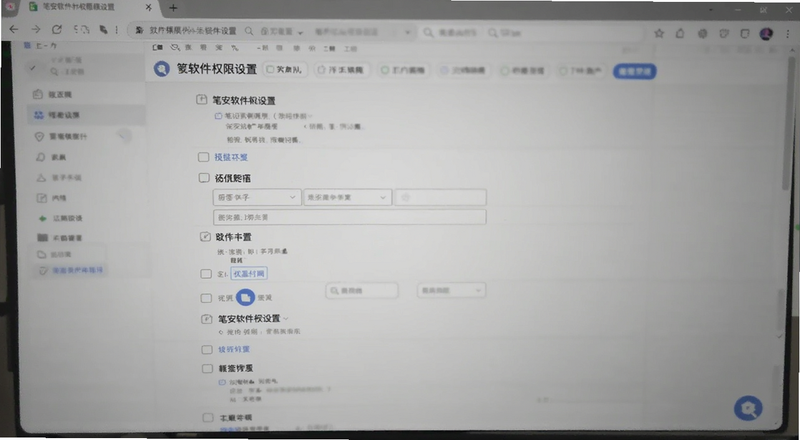Click the browser reload icon

pyautogui.click(x=57, y=30)
